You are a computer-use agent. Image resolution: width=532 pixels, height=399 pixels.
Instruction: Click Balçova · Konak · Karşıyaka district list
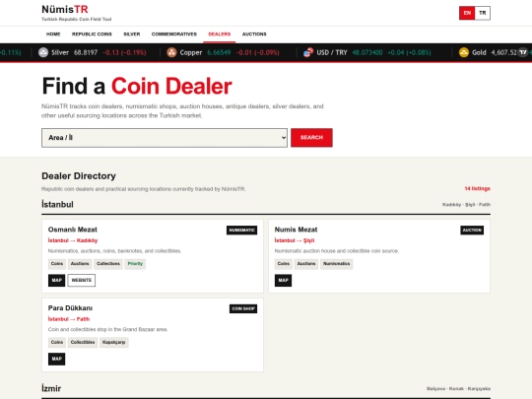tap(458, 389)
